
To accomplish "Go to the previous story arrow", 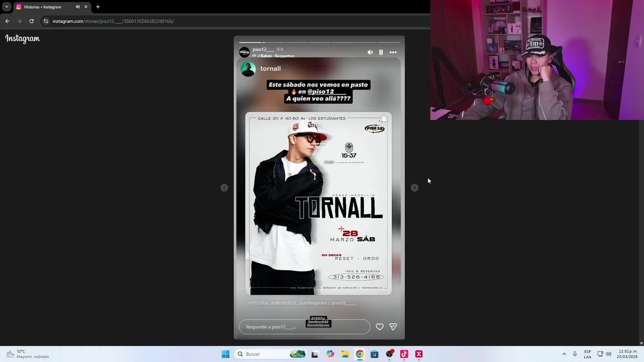I will pyautogui.click(x=224, y=188).
